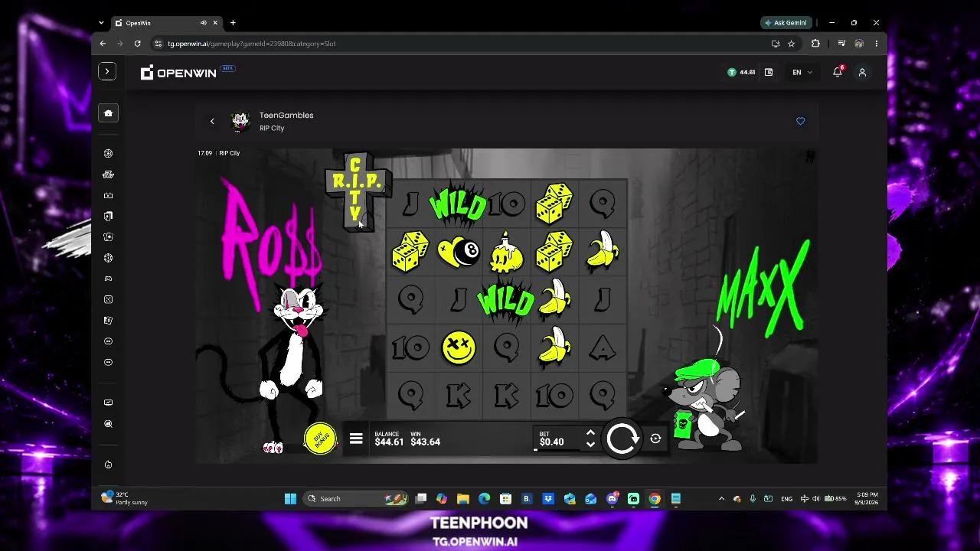
Task: Open Chrome extensions puzzle icon
Action: (815, 44)
